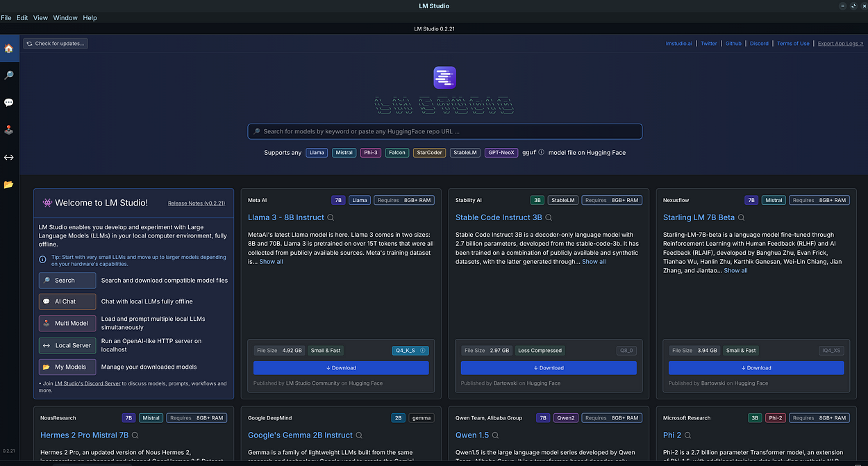Click the Llama architecture tag under search
Image resolution: width=868 pixels, height=466 pixels.
click(x=317, y=153)
